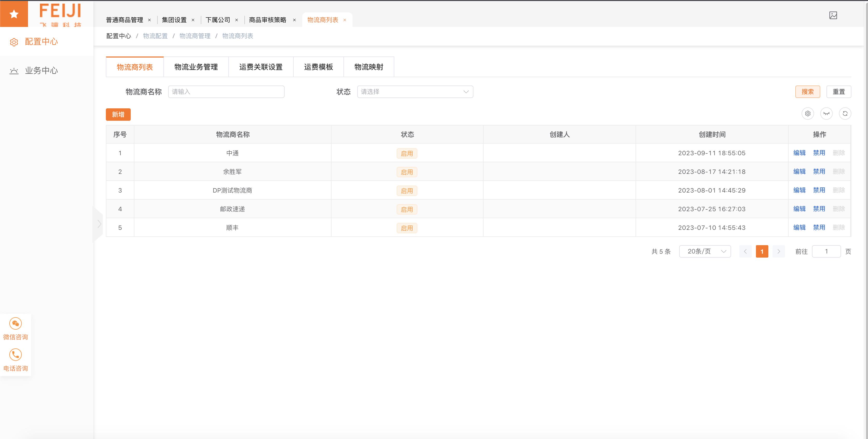Close the 集团设置 tab
Screen dimensions: 868x439
(x=193, y=20)
